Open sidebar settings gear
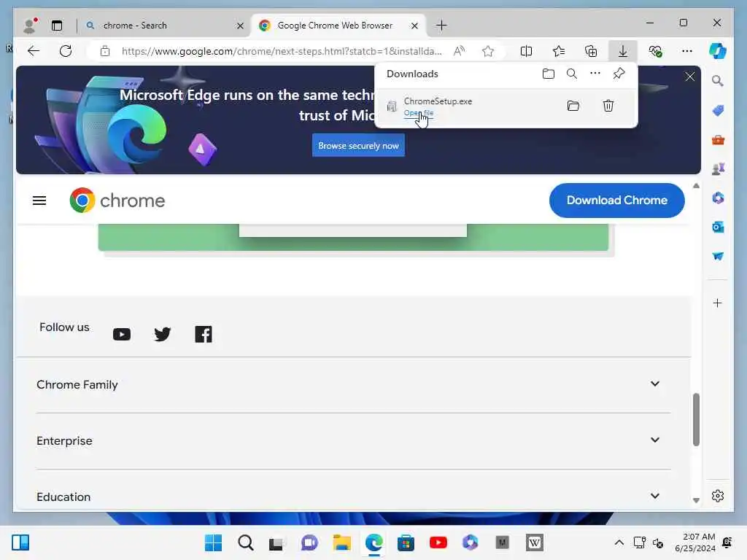Image resolution: width=747 pixels, height=560 pixels. pyautogui.click(x=718, y=496)
